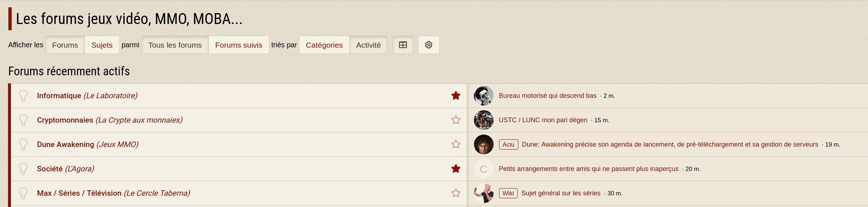
Task: Select the Sujets display option
Action: 102,45
